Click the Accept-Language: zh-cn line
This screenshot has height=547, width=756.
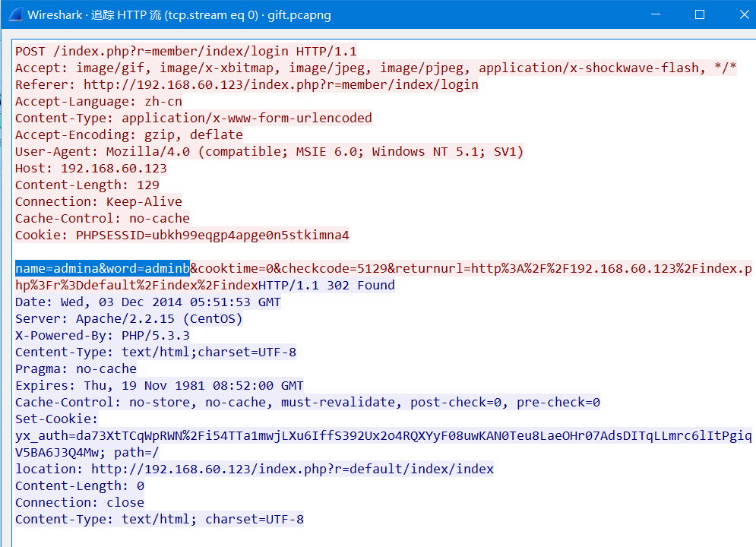point(99,102)
